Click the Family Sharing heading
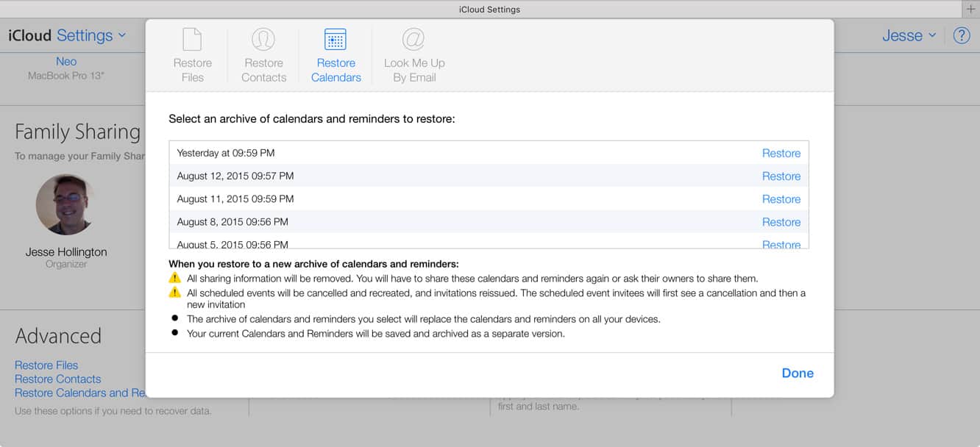The width and height of the screenshot is (980, 447). coord(77,132)
